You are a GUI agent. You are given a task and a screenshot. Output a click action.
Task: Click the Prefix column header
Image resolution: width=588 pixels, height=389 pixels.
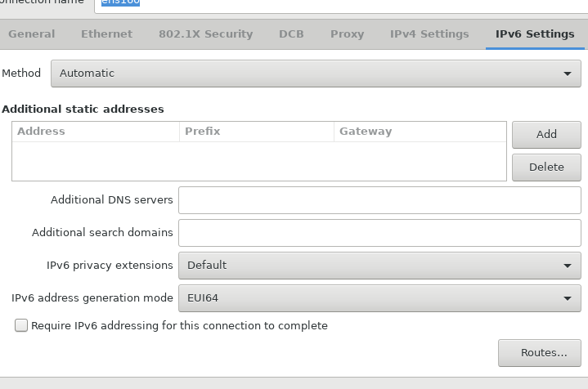(x=257, y=132)
